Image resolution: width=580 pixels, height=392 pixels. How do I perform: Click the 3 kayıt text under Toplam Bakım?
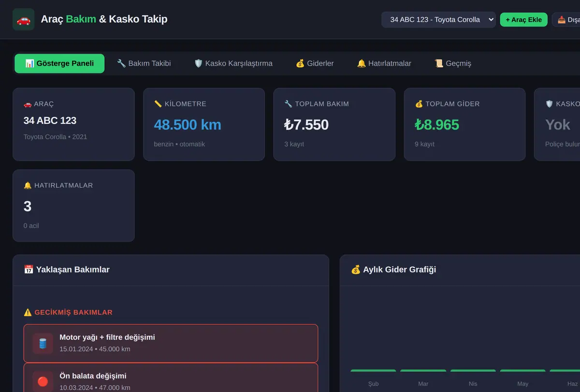pos(294,144)
